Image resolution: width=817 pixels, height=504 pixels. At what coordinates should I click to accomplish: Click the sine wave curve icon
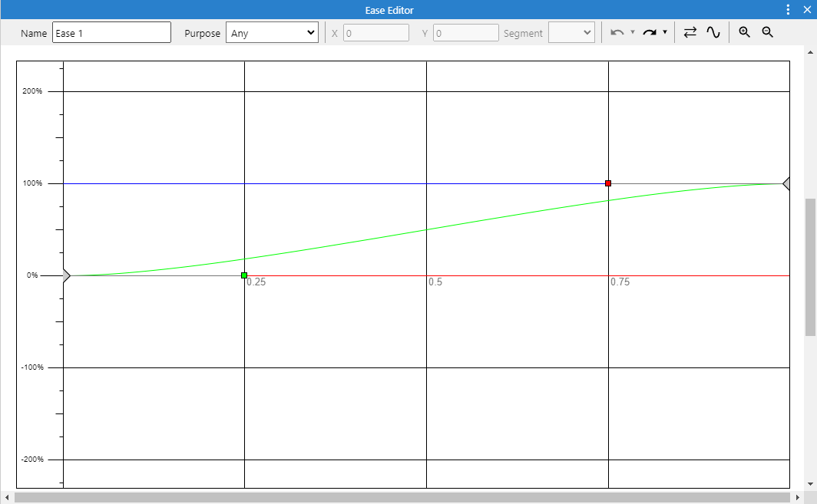714,31
